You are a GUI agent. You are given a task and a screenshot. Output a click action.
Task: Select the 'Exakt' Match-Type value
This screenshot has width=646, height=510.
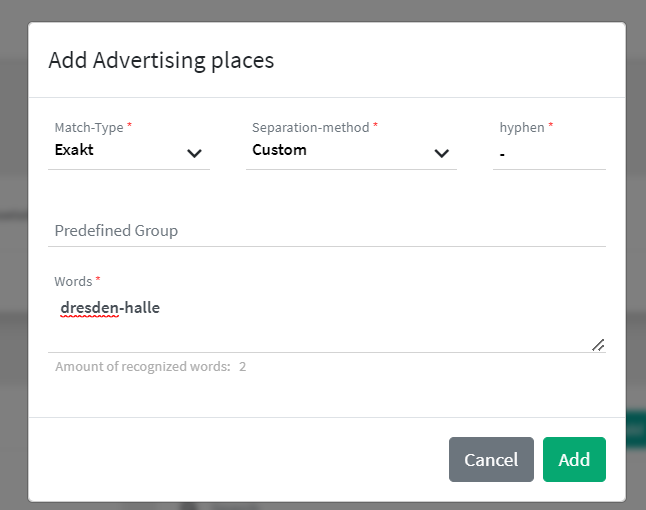click(75, 150)
